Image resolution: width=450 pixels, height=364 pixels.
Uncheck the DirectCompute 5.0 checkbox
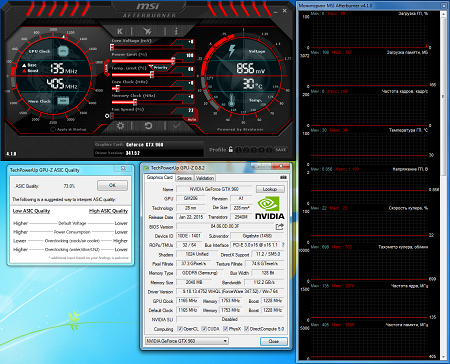tap(247, 329)
